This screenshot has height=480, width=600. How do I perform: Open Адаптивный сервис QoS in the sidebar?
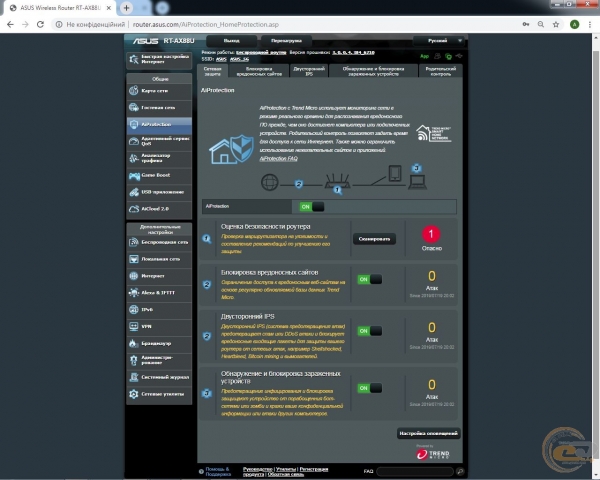tap(159, 141)
